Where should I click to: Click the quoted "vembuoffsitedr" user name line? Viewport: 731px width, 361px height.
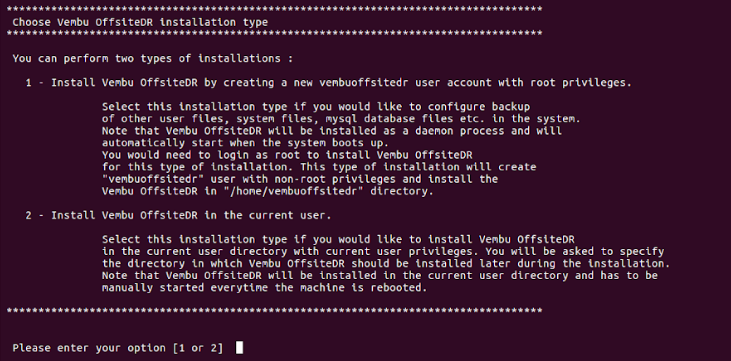tap(300, 179)
